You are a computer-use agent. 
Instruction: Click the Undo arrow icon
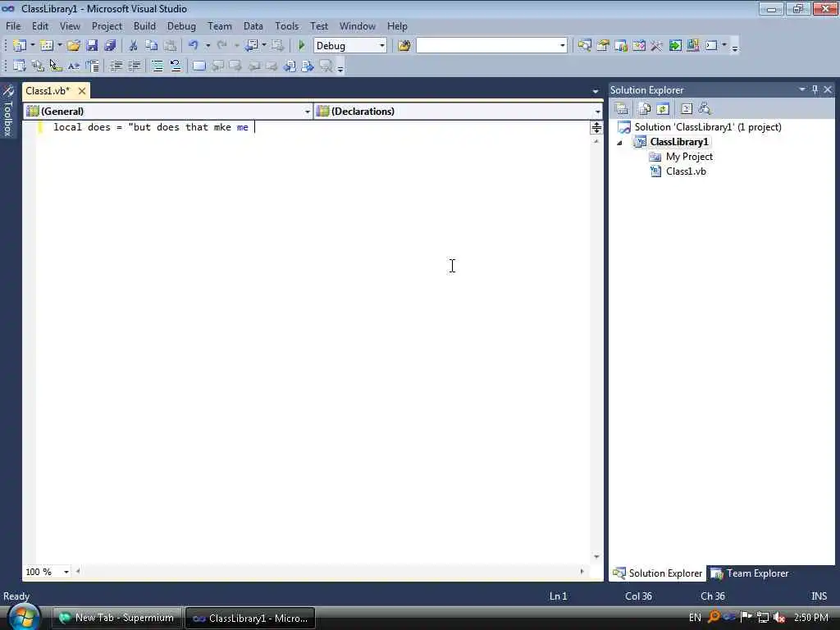point(194,46)
